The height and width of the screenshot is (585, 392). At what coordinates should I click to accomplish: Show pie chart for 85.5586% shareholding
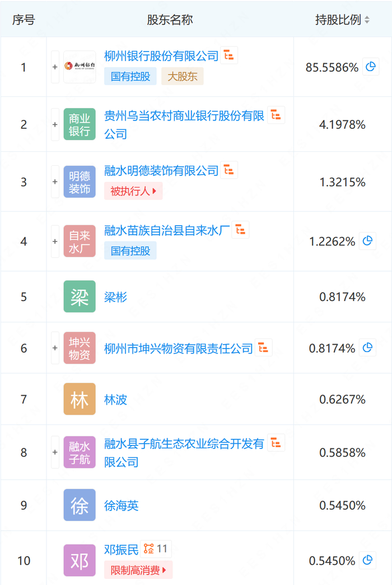point(370,67)
